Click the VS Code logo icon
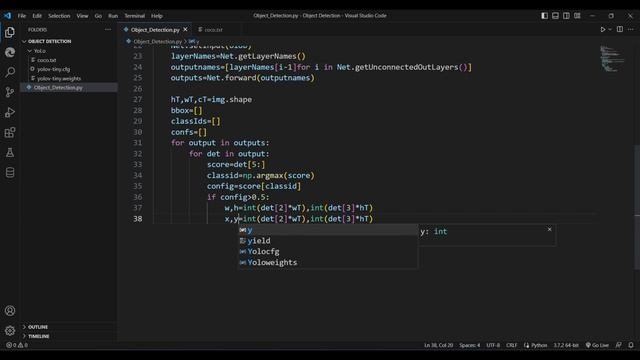The width and height of the screenshot is (640, 360). coord(8,16)
